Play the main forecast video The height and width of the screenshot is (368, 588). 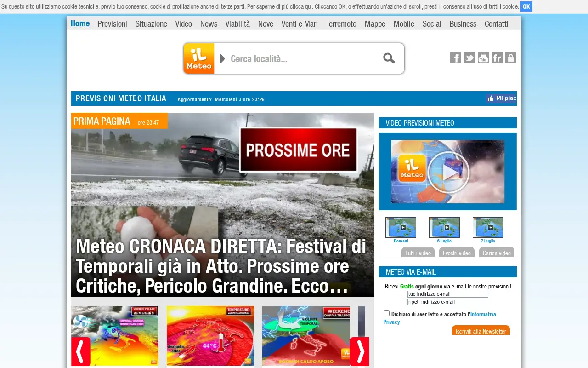[x=448, y=172]
